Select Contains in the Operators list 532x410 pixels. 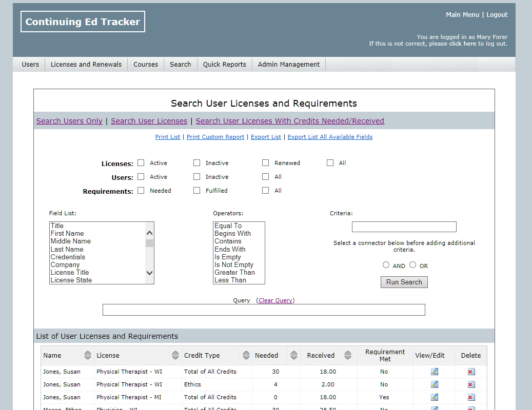tap(228, 241)
